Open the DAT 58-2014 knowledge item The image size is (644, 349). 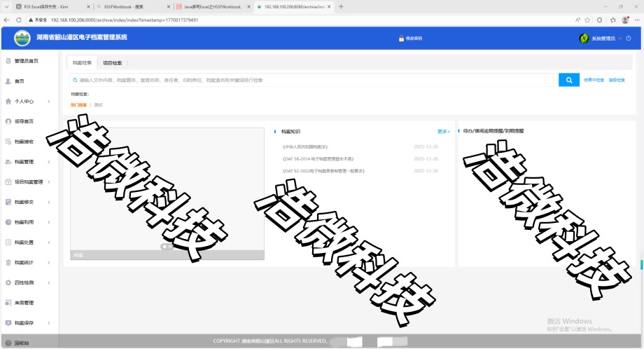click(x=318, y=158)
